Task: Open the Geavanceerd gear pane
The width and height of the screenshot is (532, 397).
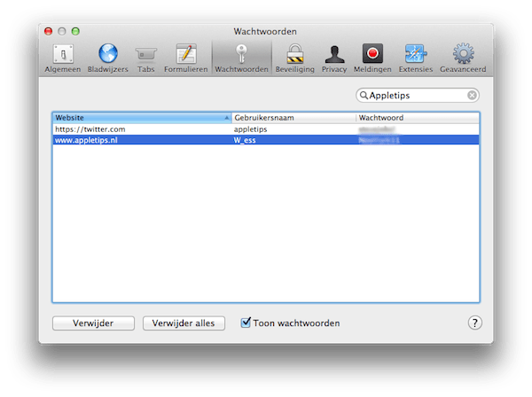Action: pyautogui.click(x=463, y=58)
